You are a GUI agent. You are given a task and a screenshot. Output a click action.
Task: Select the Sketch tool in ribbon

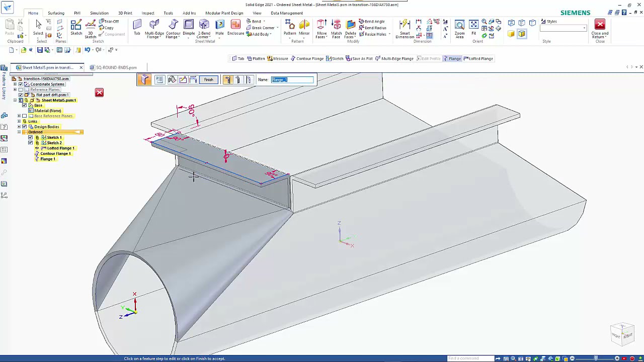[x=76, y=28]
